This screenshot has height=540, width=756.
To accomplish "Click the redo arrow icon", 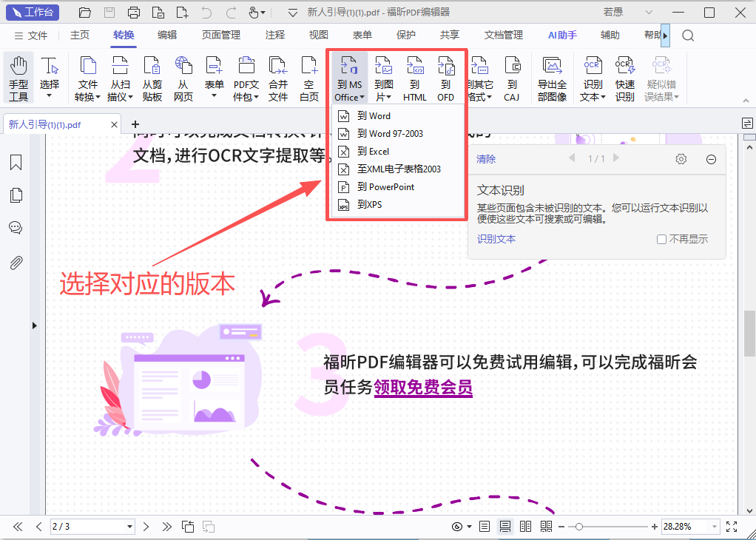I will (x=231, y=13).
